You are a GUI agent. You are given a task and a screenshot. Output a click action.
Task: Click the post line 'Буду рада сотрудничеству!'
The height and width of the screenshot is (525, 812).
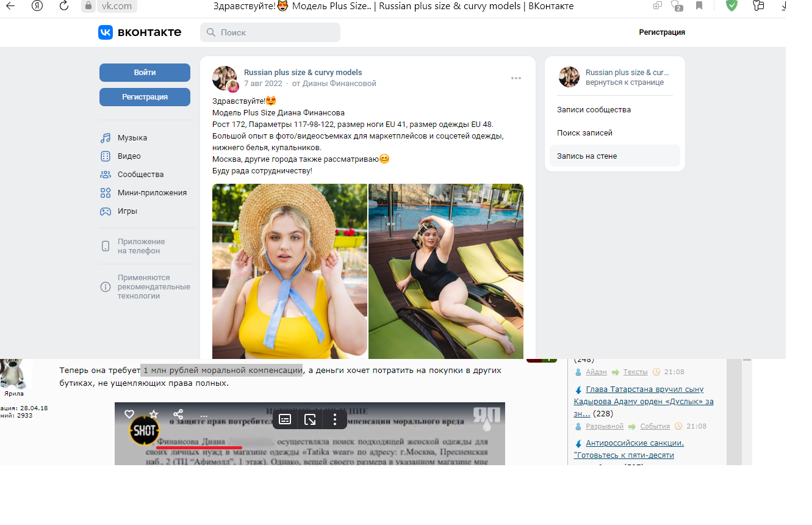click(262, 171)
